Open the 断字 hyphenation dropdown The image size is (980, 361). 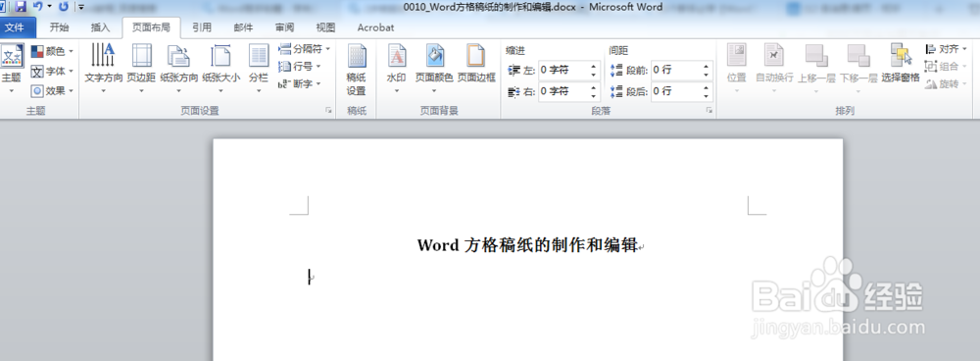300,83
